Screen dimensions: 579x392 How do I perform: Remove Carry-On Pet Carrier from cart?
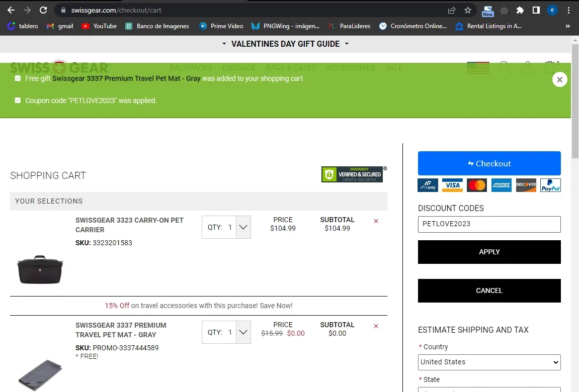(376, 221)
